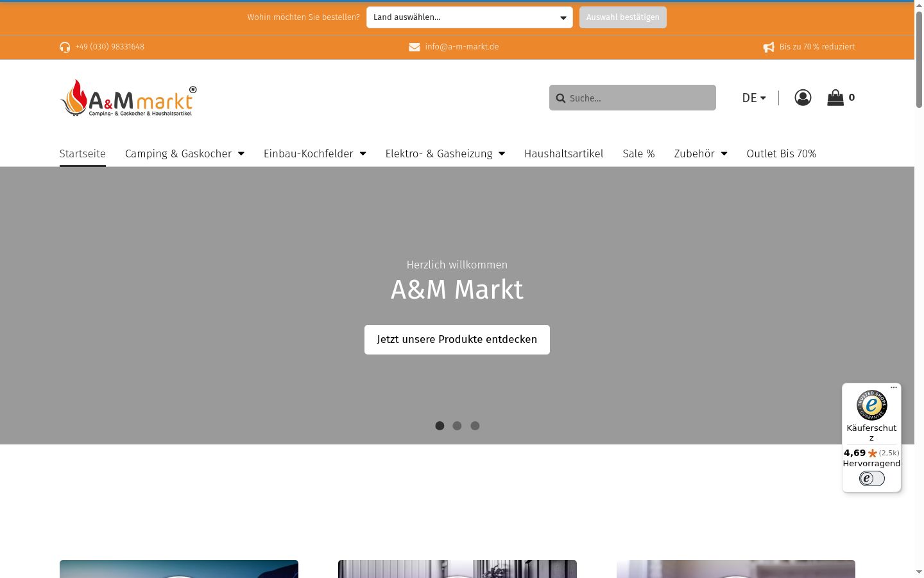Click the cart item count 0
The width and height of the screenshot is (924, 578).
851,98
